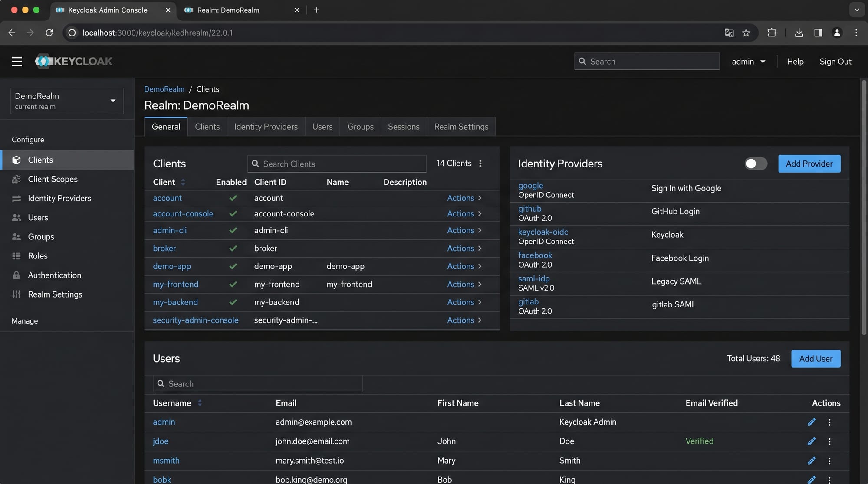Image resolution: width=868 pixels, height=484 pixels.
Task: Click the enabled checkmark for demo-app client
Action: click(233, 266)
